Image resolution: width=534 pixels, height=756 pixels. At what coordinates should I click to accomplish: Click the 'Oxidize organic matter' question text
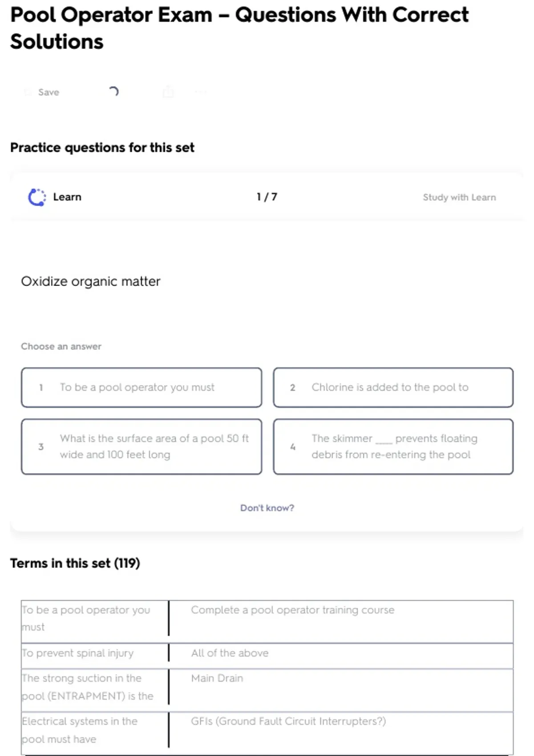91,281
